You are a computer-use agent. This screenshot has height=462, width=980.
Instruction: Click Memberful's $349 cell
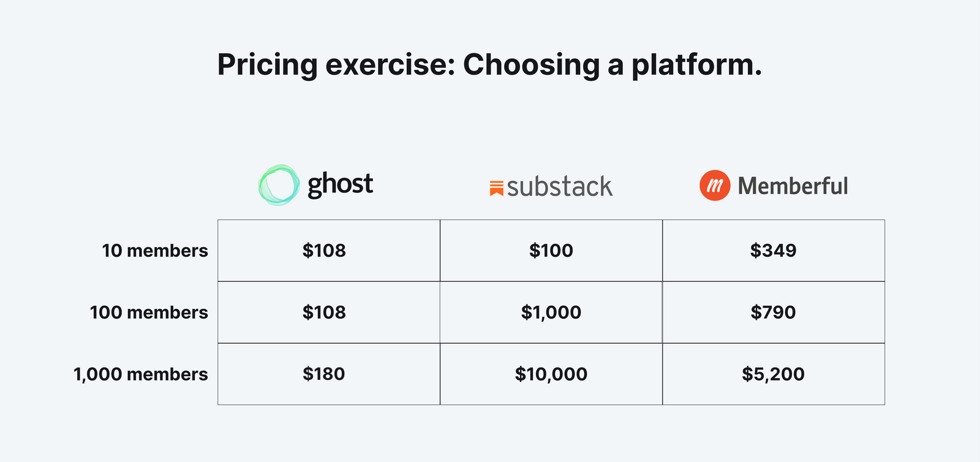coord(774,251)
